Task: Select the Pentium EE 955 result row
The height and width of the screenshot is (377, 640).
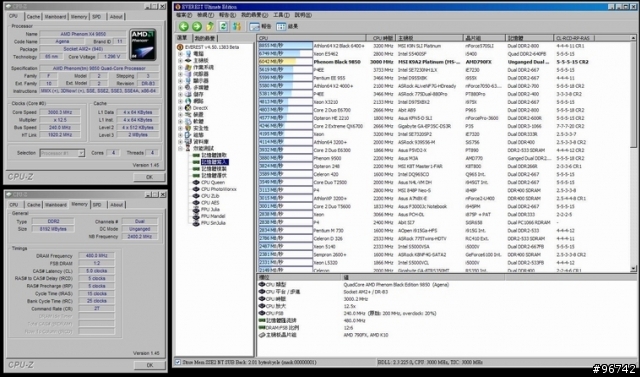Action: click(445, 78)
